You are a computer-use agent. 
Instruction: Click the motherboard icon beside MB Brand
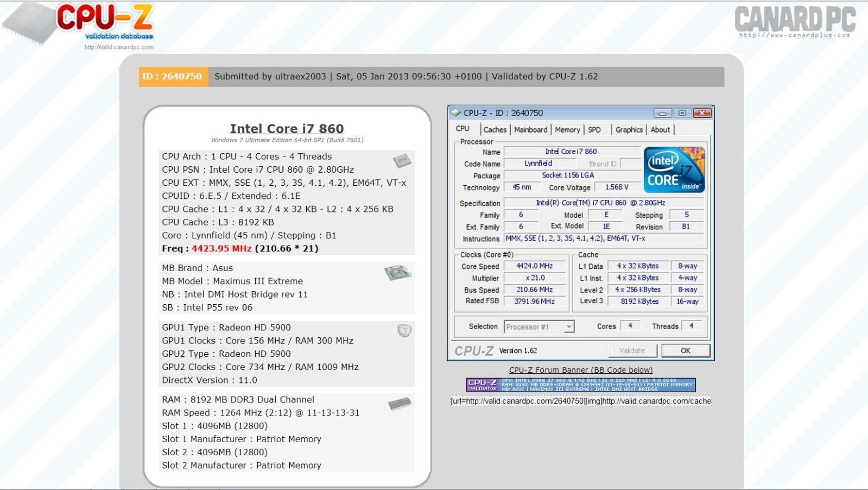(x=397, y=272)
